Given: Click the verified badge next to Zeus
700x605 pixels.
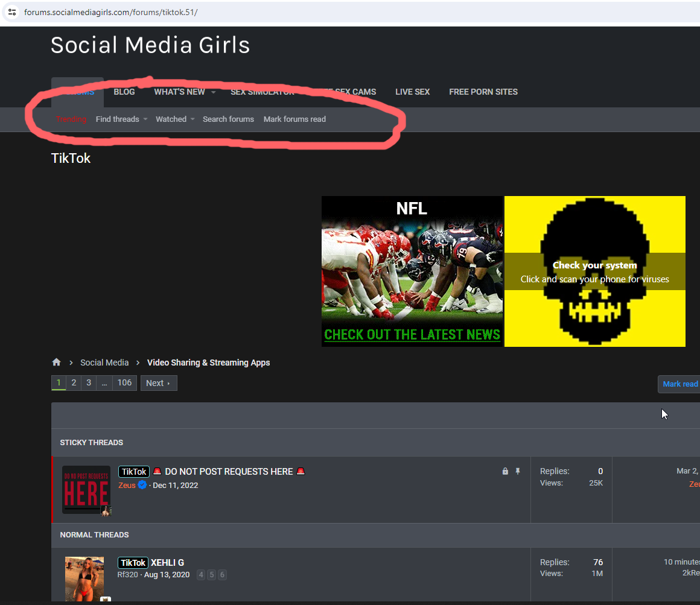Looking at the screenshot, I should tap(142, 484).
